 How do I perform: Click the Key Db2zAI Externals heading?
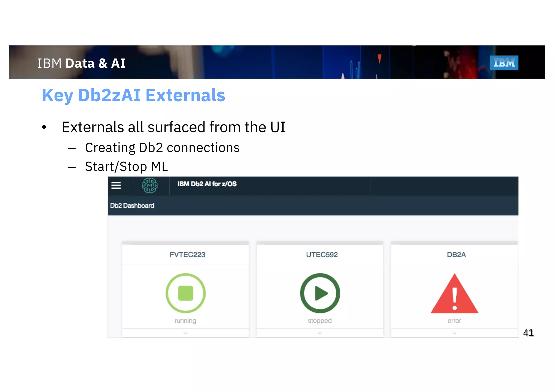(x=133, y=95)
